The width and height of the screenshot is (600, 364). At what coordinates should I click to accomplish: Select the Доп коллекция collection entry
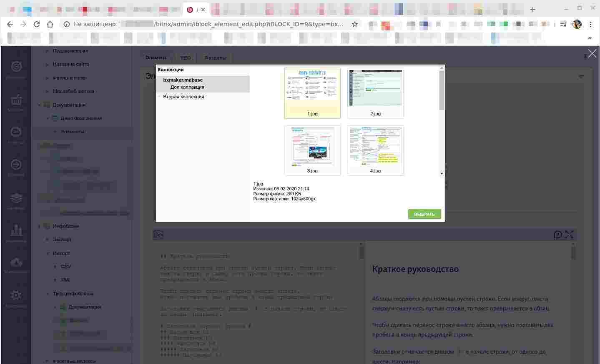click(x=187, y=87)
